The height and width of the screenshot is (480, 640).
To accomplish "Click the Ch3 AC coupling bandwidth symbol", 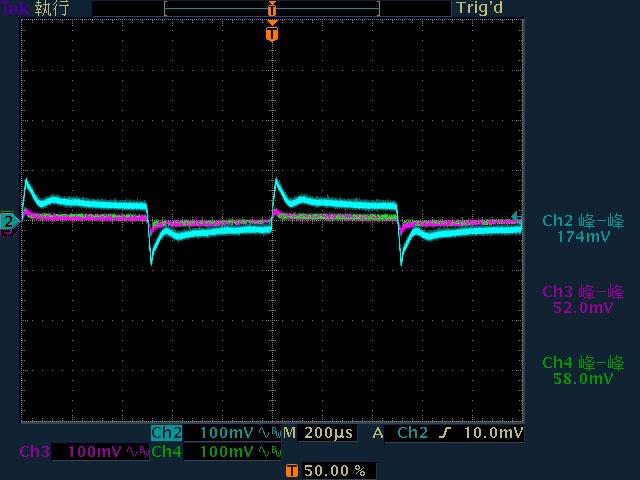I will point(137,452).
